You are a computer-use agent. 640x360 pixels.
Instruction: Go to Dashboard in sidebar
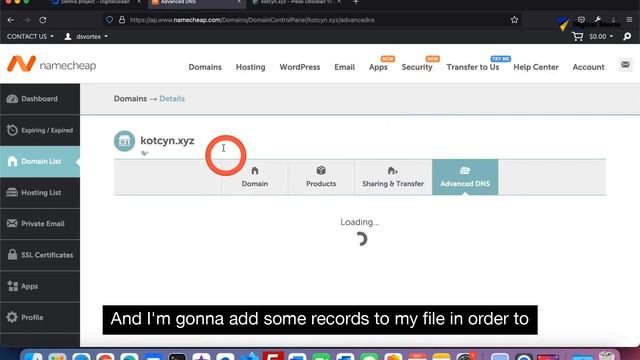pos(40,99)
